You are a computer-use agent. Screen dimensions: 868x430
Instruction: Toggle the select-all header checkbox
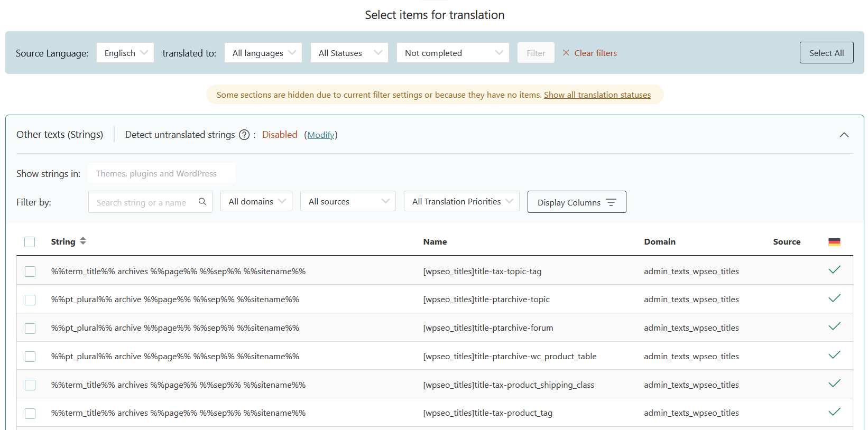(x=30, y=242)
